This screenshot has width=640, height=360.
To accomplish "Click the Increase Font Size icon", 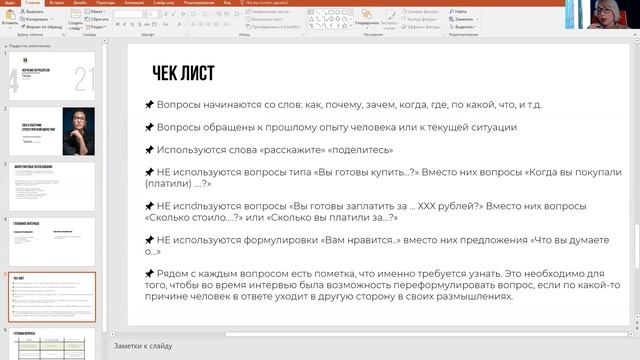I will [x=166, y=14].
